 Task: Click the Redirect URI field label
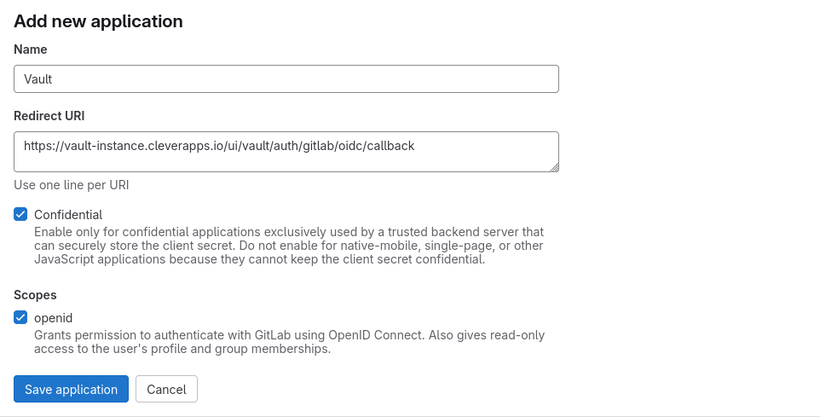point(49,116)
